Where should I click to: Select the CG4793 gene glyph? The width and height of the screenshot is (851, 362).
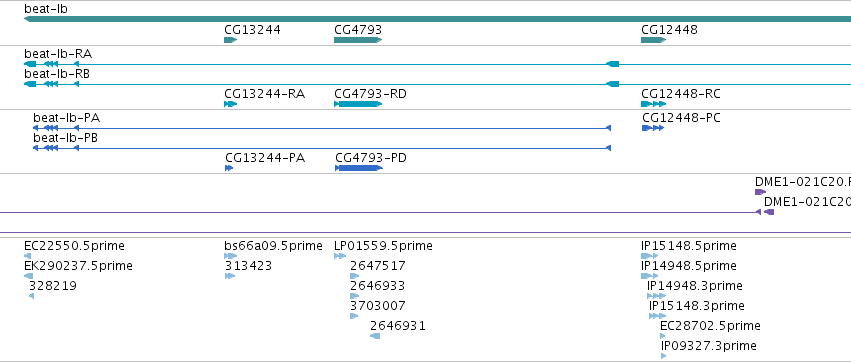[358, 40]
